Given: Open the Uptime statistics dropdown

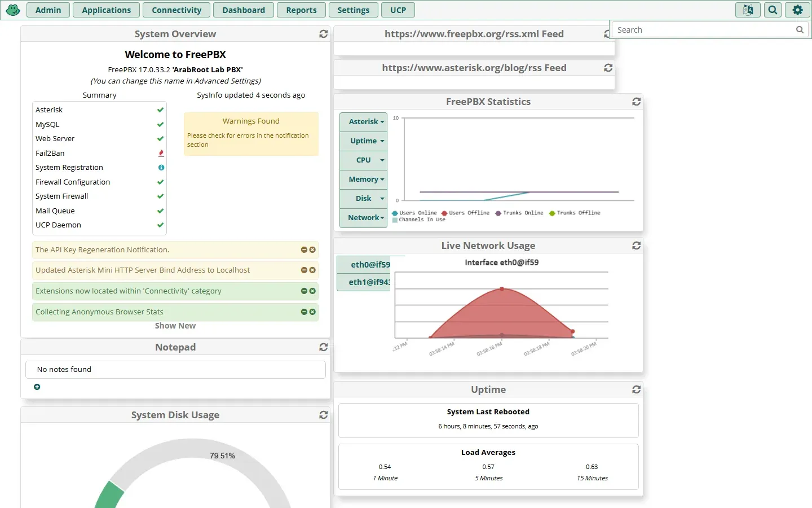Looking at the screenshot, I should [364, 141].
